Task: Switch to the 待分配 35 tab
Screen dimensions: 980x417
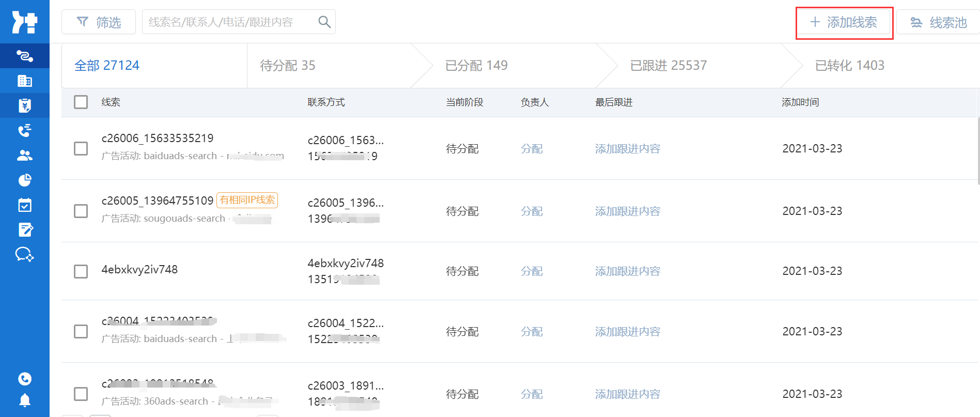Action: click(x=287, y=66)
